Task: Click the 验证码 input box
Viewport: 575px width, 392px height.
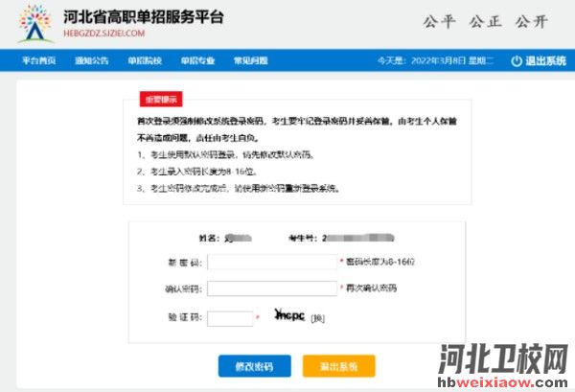Action: pyautogui.click(x=228, y=317)
